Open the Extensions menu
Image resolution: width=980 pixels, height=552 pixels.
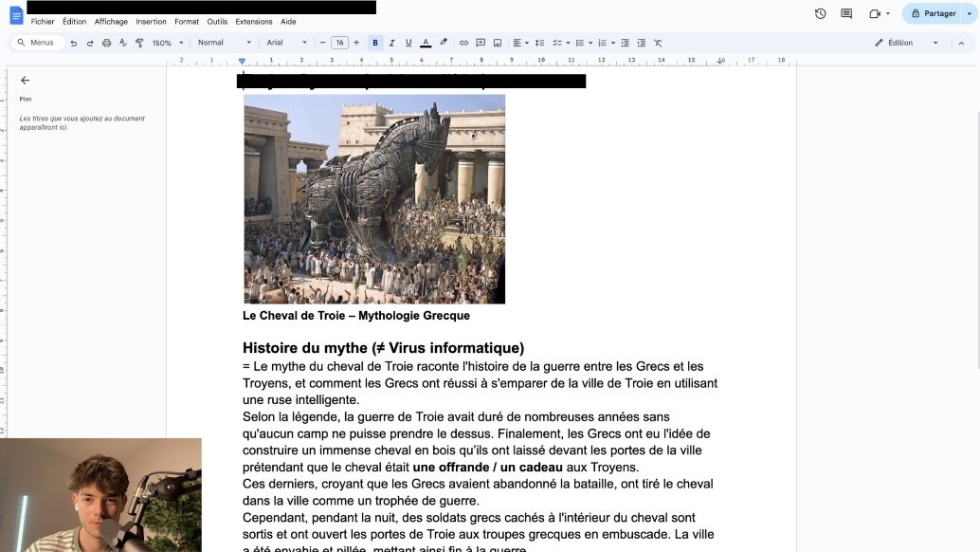pos(254,21)
